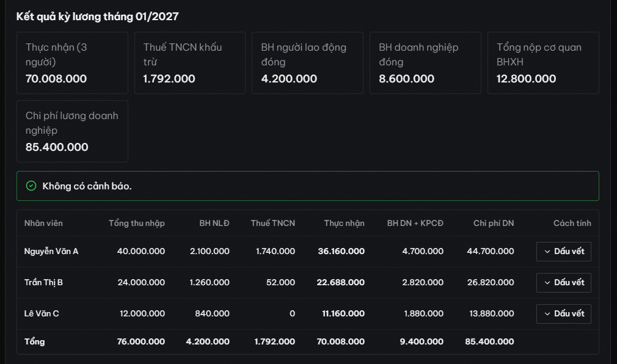Click the tax value 52.000
The width and height of the screenshot is (617, 364).
coord(280,282)
